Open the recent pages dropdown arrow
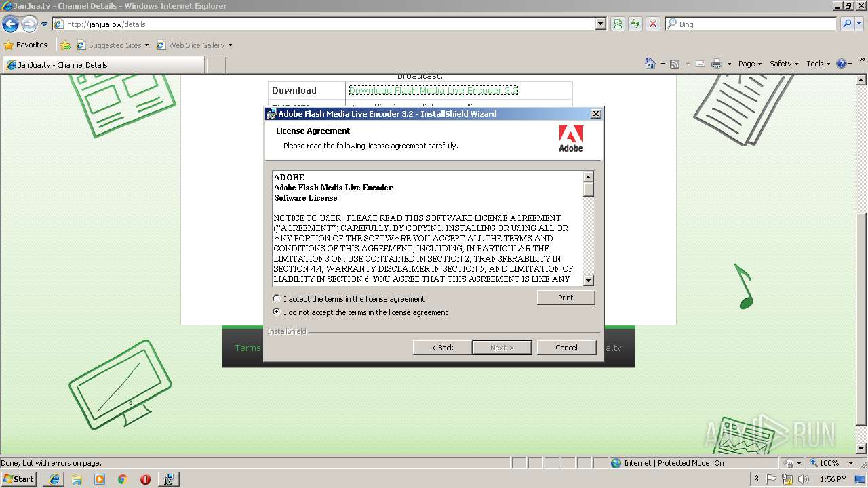This screenshot has height=488, width=868. pos(44,24)
